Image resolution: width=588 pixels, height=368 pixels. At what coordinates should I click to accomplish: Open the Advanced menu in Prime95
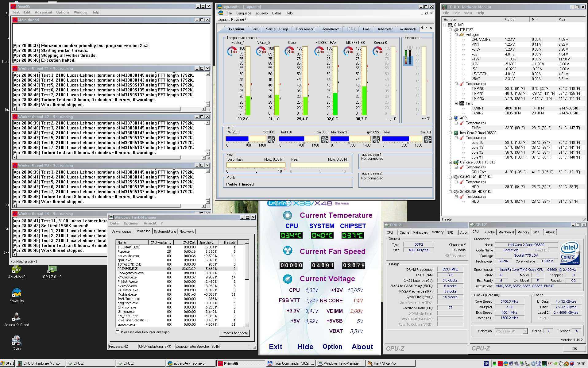[x=43, y=12]
